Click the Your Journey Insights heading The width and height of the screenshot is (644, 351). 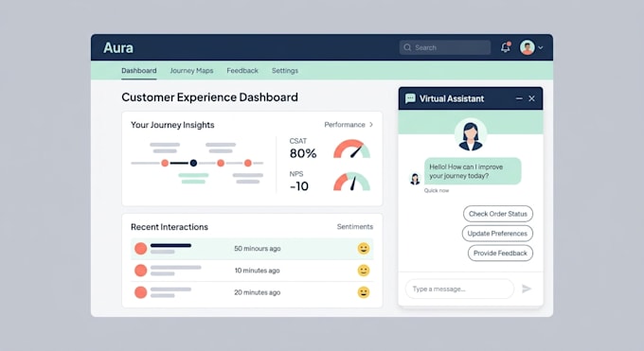(x=172, y=125)
